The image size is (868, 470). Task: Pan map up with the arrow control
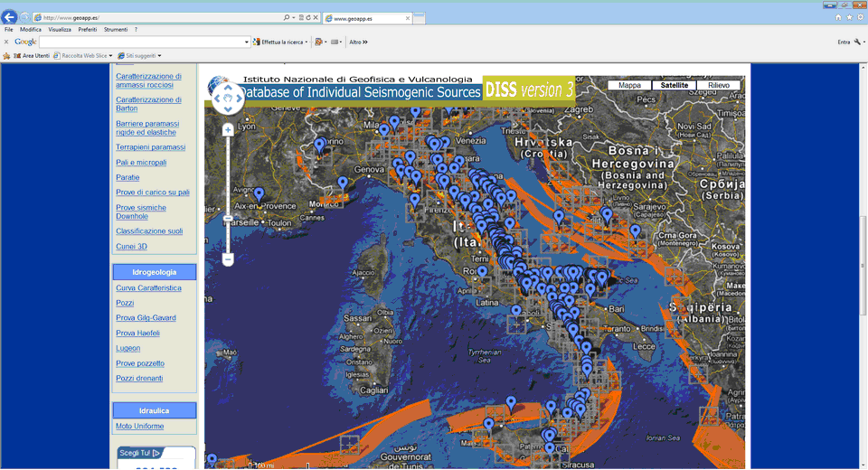[x=228, y=88]
